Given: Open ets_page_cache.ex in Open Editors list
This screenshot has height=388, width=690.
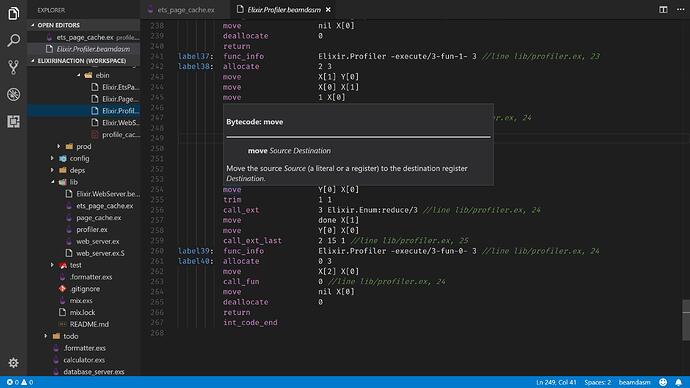Looking at the screenshot, I should (84, 37).
